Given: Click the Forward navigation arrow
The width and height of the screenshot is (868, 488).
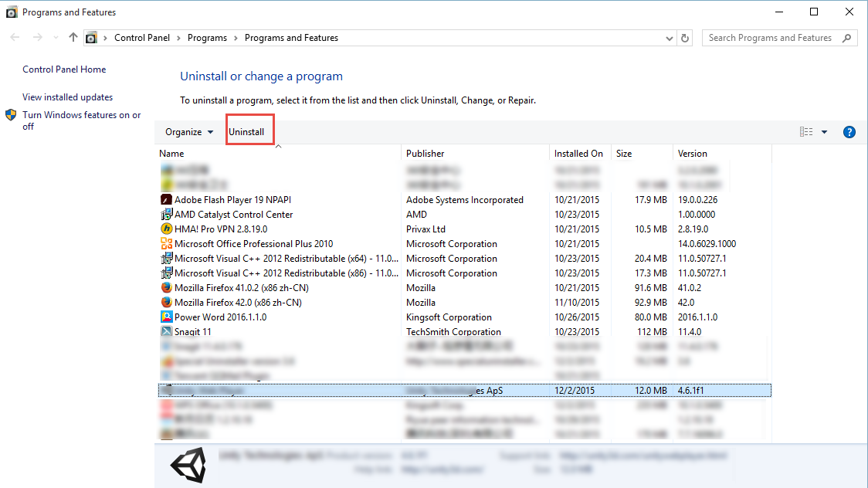Looking at the screenshot, I should click(37, 37).
